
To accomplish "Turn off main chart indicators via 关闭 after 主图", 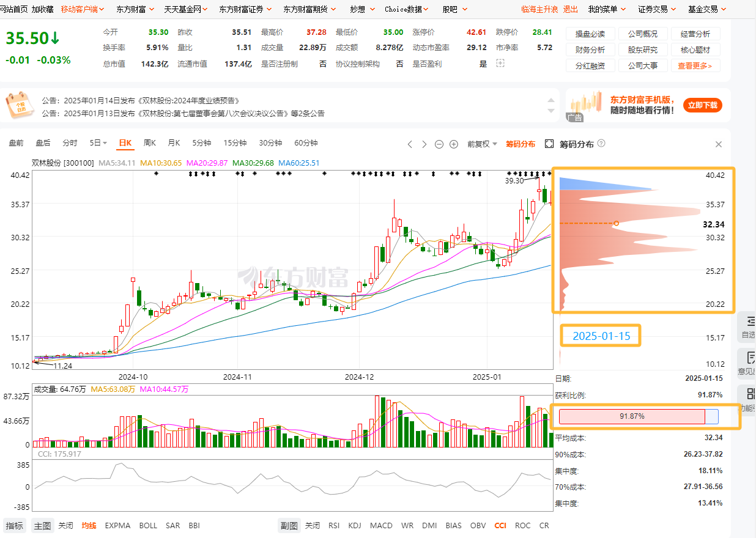I will [65, 525].
